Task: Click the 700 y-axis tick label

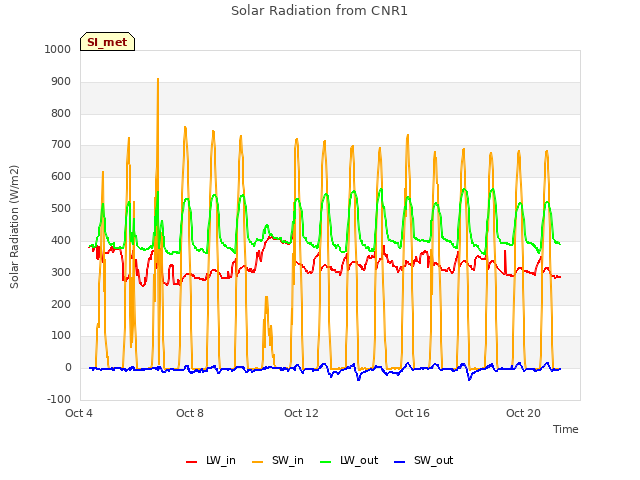Action: click(x=61, y=144)
